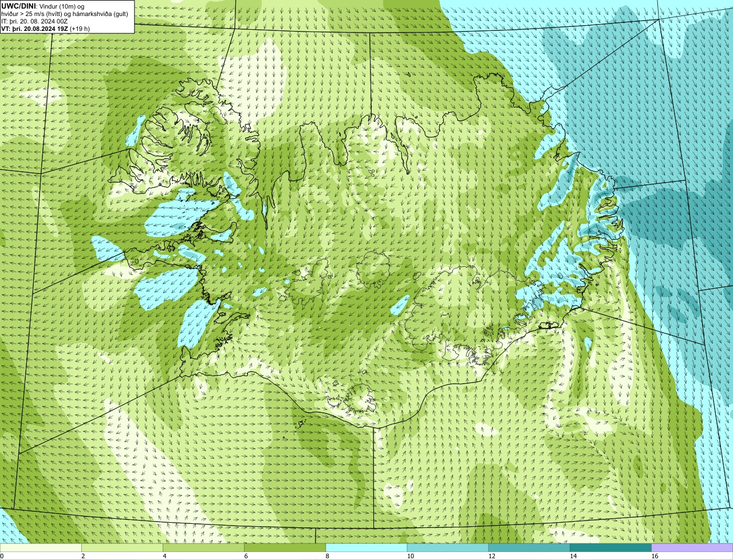Click the "16" label on the wind scale
The width and height of the screenshot is (733, 560).
coord(655,556)
